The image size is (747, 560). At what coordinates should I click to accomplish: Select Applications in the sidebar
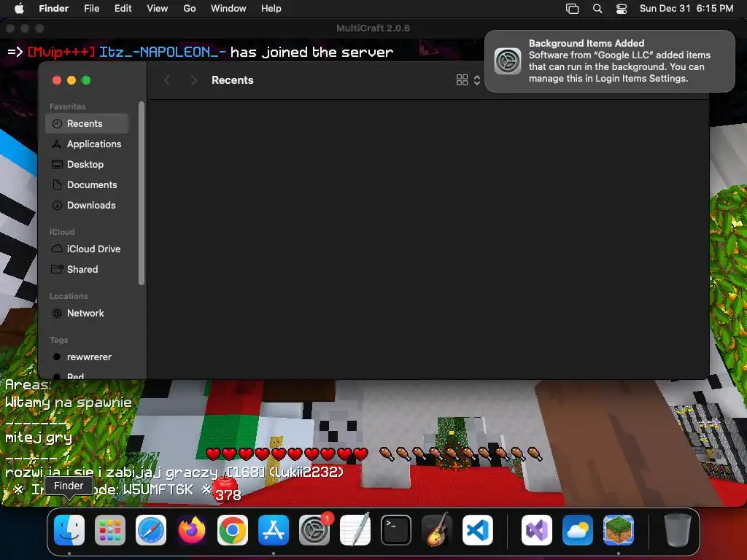(x=88, y=144)
